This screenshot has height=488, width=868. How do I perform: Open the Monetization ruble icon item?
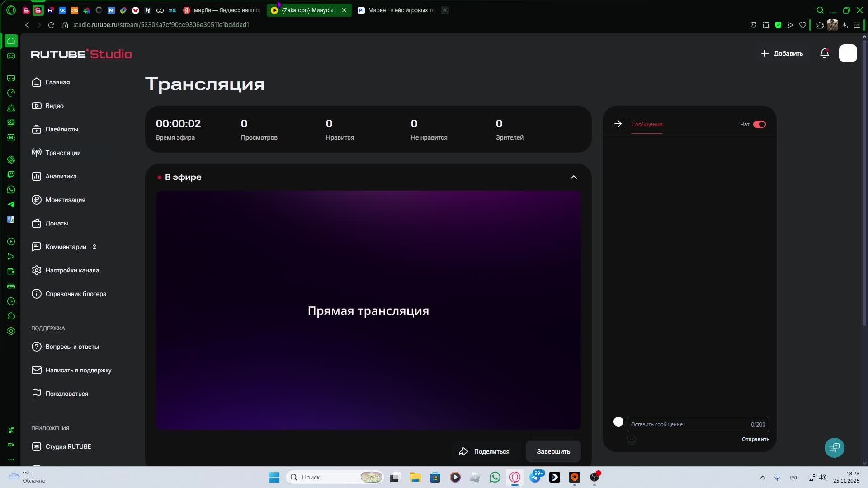coord(37,200)
